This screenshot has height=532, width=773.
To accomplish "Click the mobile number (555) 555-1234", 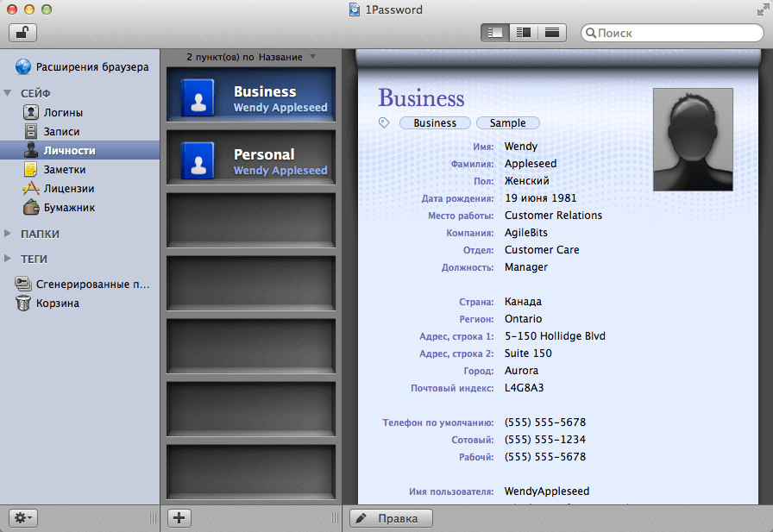I will [544, 440].
